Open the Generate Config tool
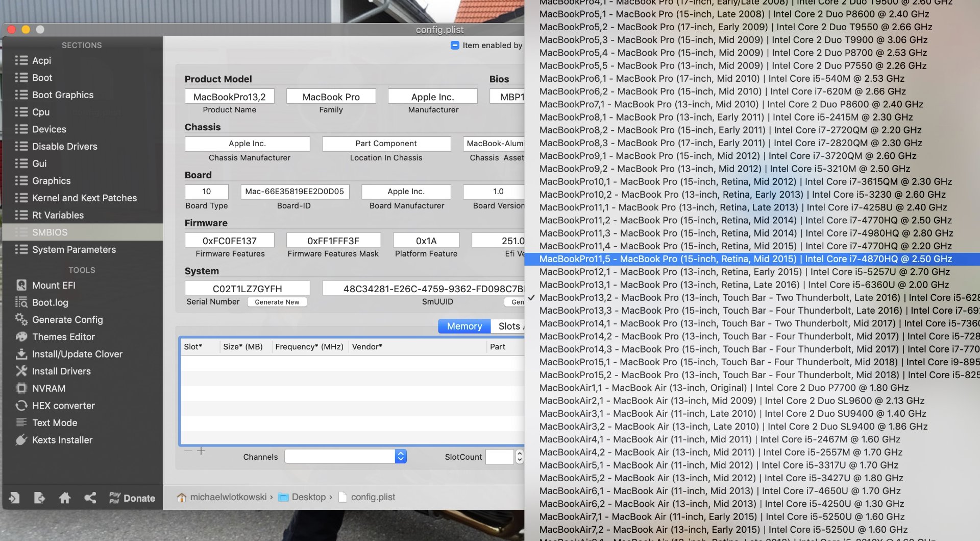The image size is (980, 541). pyautogui.click(x=59, y=320)
